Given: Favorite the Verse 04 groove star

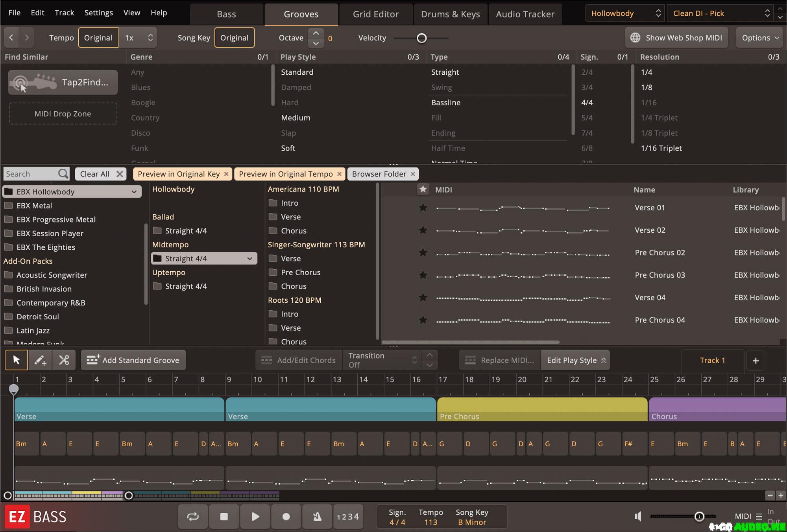Looking at the screenshot, I should pyautogui.click(x=423, y=297).
